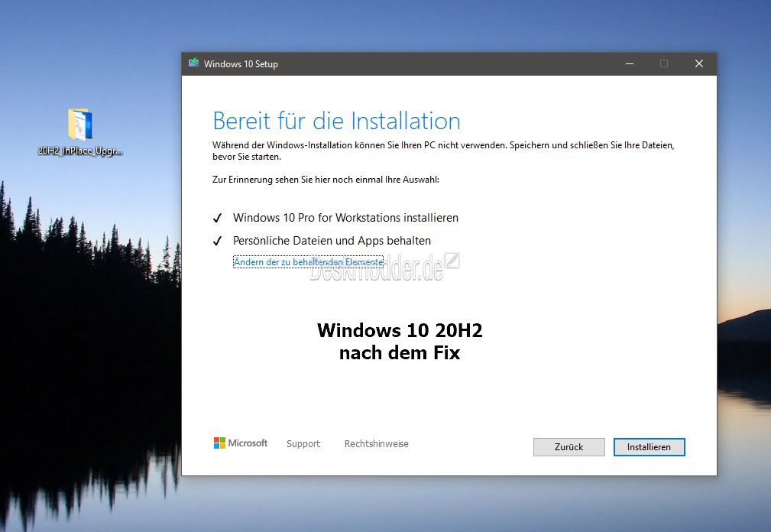771x532 pixels.
Task: Click the Deskmodder.de watermark pencil icon
Action: [x=452, y=261]
